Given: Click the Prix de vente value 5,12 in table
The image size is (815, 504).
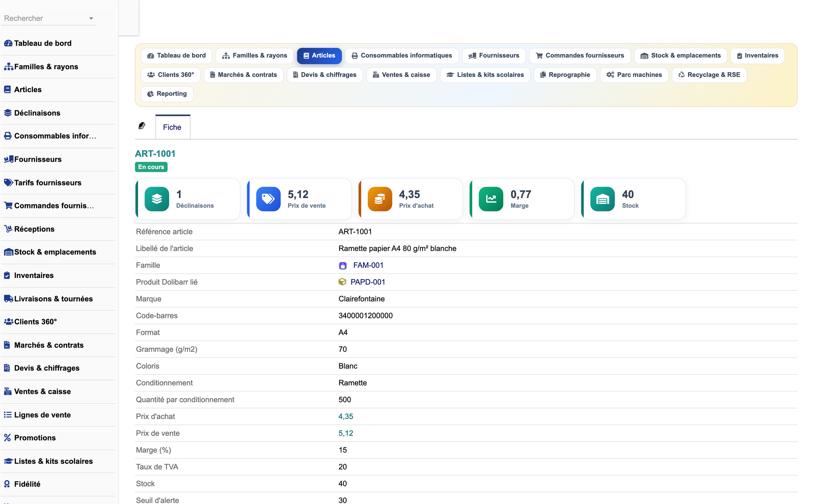Looking at the screenshot, I should pos(346,433).
